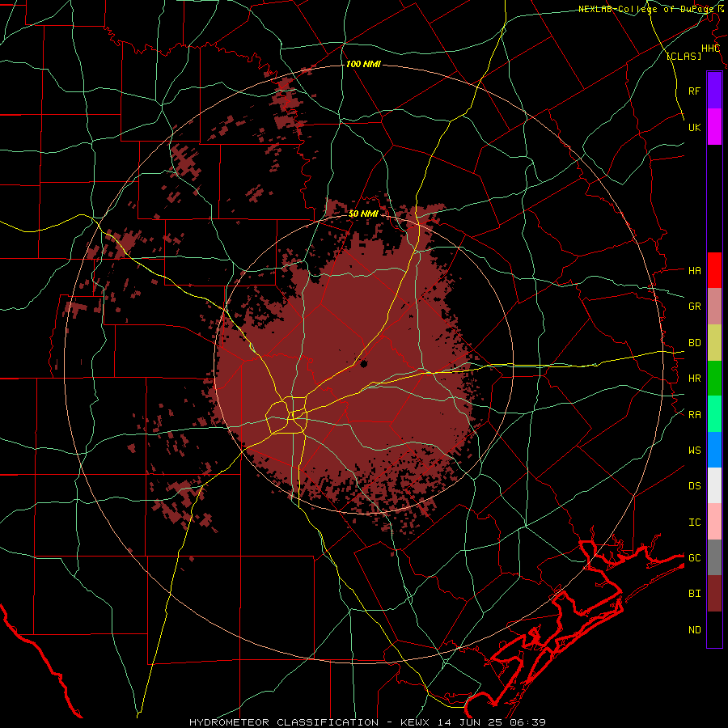Click the gray GC legend swatch

point(714,557)
